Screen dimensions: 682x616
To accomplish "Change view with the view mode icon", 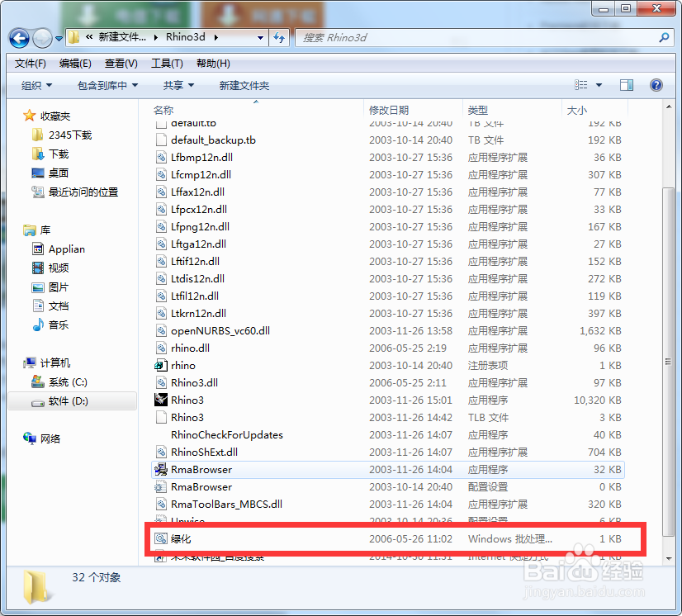I will click(580, 85).
